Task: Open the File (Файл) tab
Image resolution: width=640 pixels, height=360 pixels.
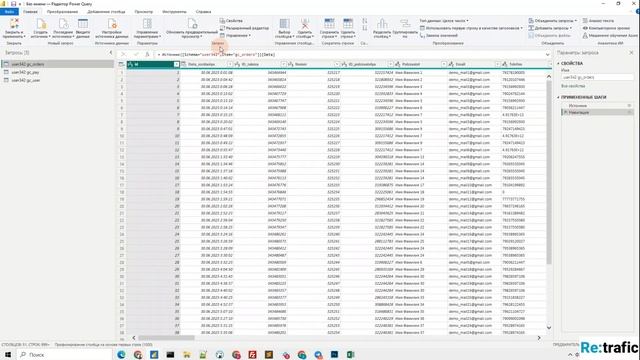Action: (9, 12)
